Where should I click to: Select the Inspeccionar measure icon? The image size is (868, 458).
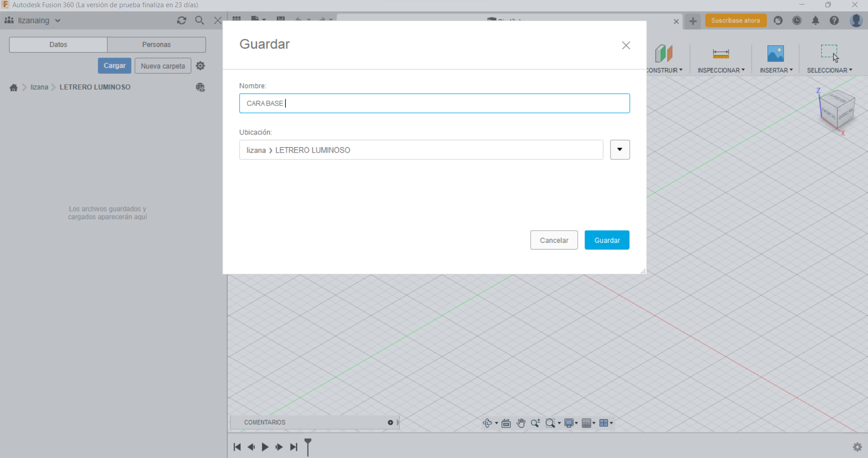tap(721, 53)
